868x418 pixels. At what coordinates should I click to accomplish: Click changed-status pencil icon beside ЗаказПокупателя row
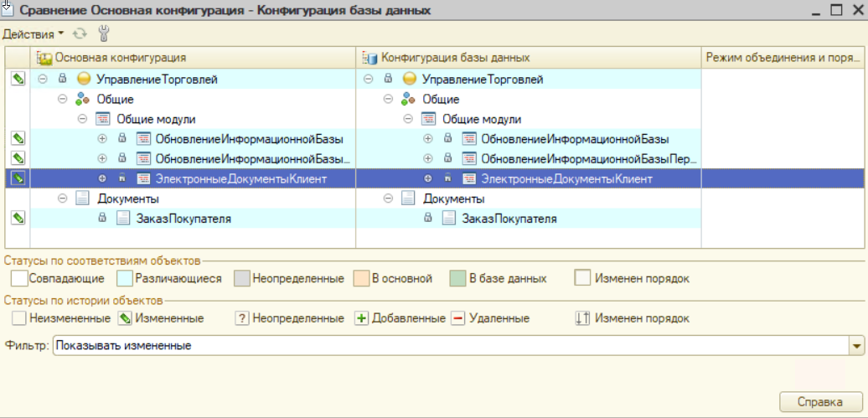tap(18, 218)
